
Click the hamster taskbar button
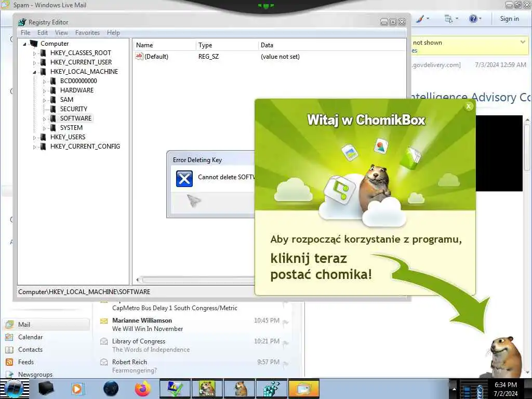tap(239, 389)
